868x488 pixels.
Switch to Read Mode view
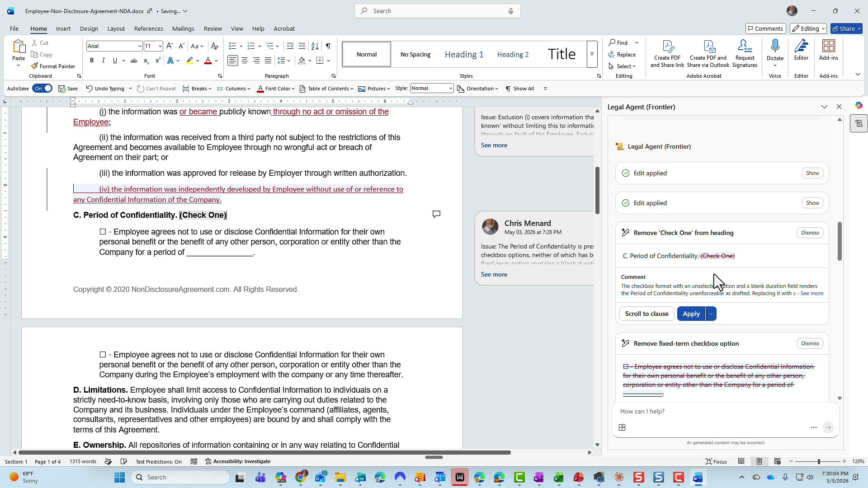741,461
